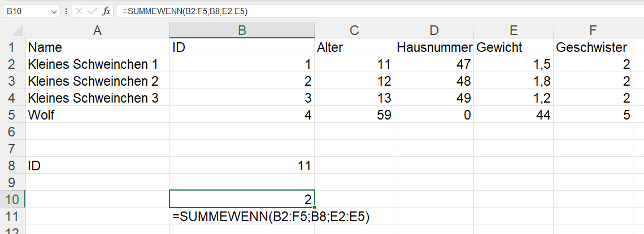
Task: Click the cell "Kleines Schweinchen 2"
Action: (97, 81)
